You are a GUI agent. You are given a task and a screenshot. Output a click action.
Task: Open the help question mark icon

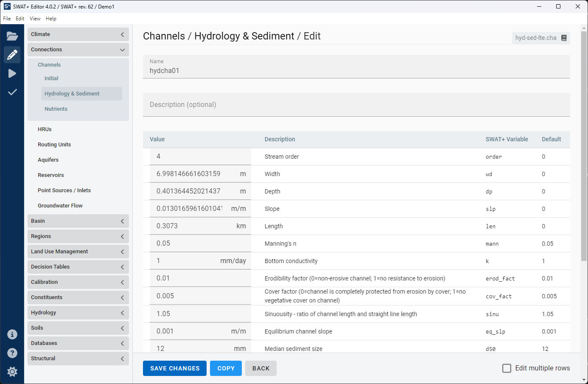pos(12,353)
